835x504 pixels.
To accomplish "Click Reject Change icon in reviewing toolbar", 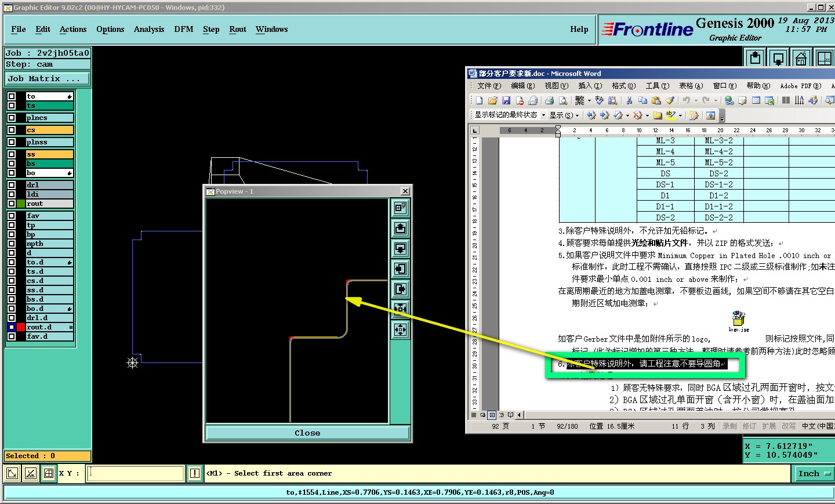I will pos(637,115).
